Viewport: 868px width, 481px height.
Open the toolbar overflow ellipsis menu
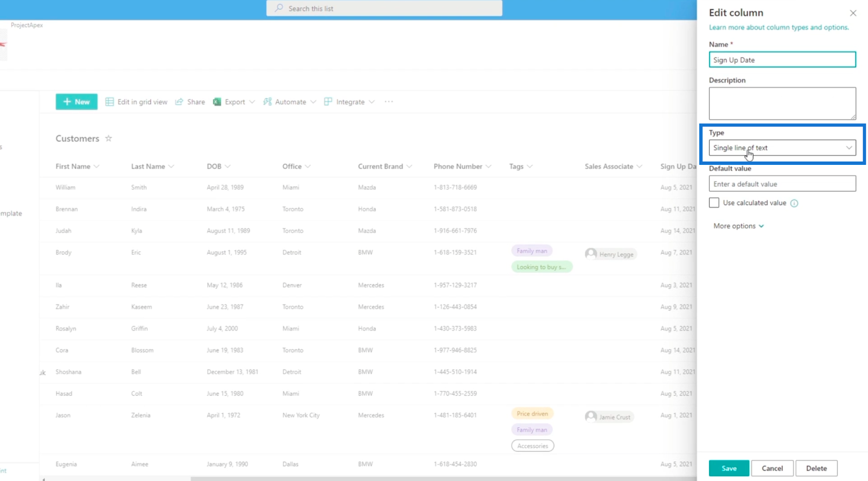point(388,102)
